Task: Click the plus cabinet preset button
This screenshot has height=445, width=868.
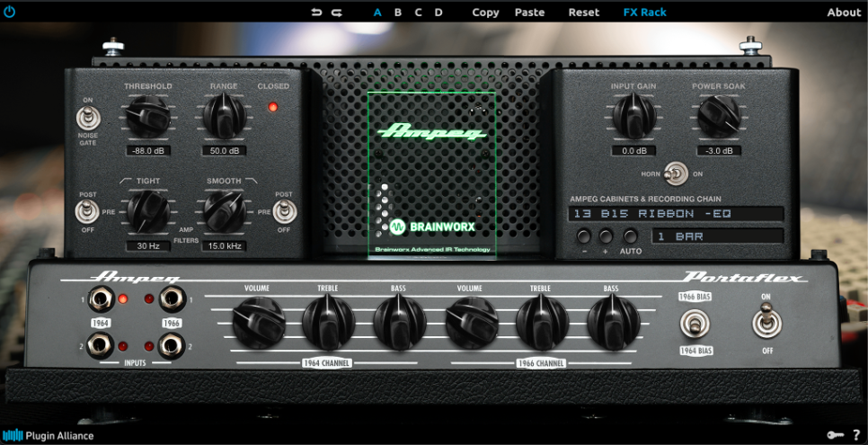Action: (607, 236)
